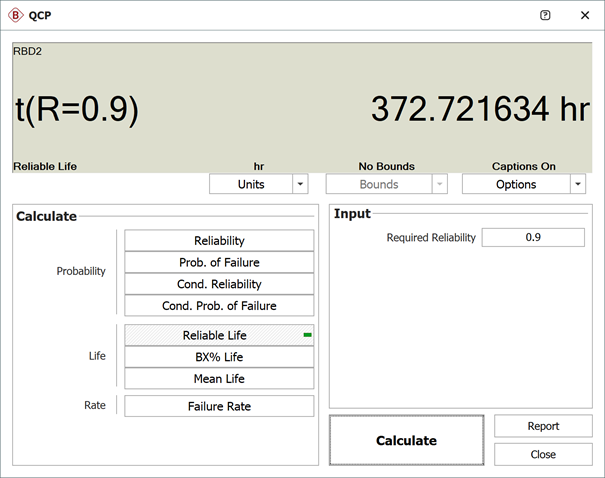The image size is (605, 478).
Task: Click the Required Reliability input field
Action: point(532,238)
